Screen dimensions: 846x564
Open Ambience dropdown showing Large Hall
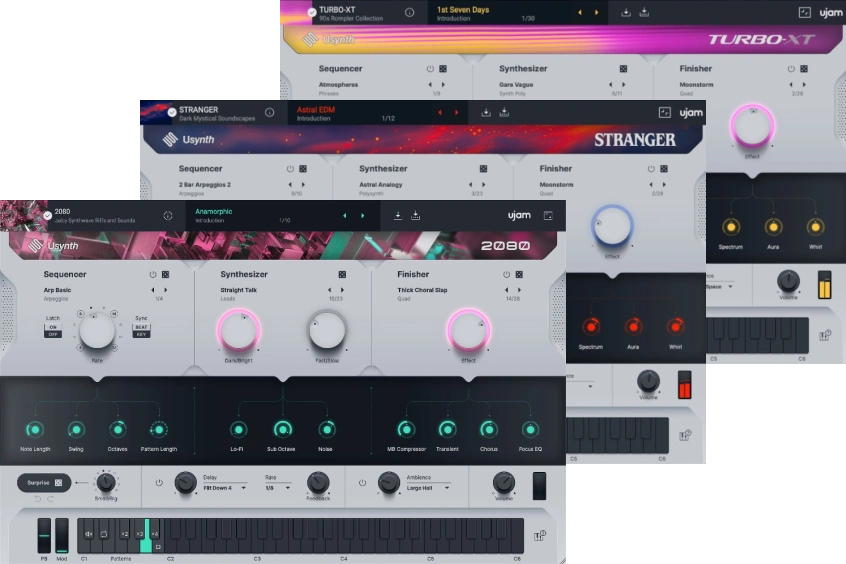click(x=428, y=488)
